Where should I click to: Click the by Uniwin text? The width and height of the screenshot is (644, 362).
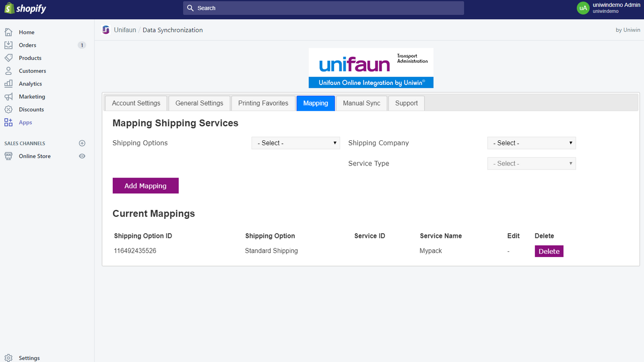[628, 30]
